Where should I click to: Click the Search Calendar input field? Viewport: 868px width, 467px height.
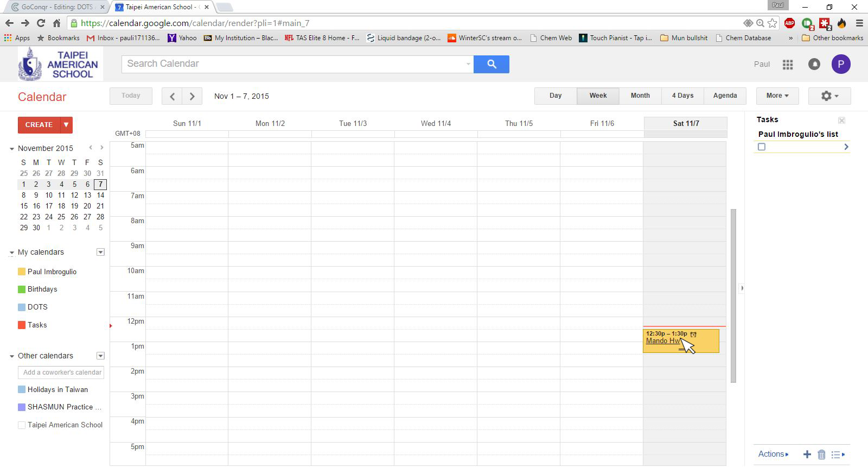coord(293,64)
